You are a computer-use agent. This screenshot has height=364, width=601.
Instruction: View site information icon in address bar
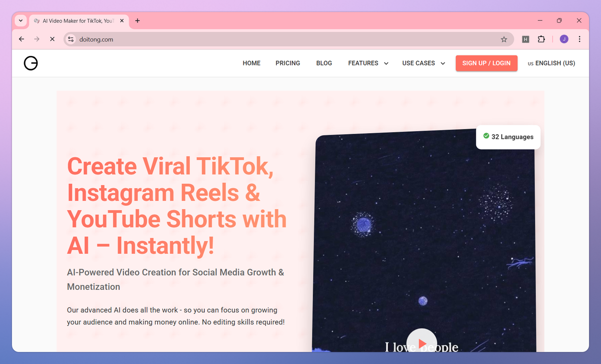coord(71,39)
